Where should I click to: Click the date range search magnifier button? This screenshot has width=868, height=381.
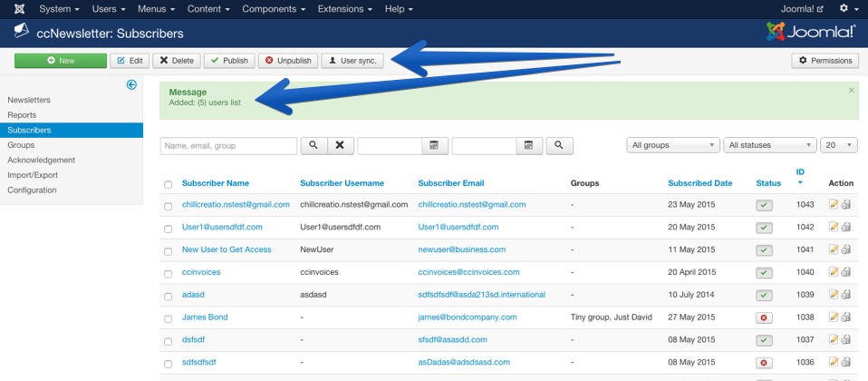559,145
